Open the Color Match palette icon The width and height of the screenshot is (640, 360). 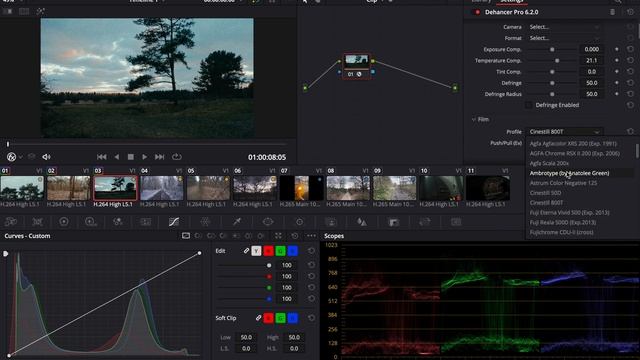coord(38,222)
